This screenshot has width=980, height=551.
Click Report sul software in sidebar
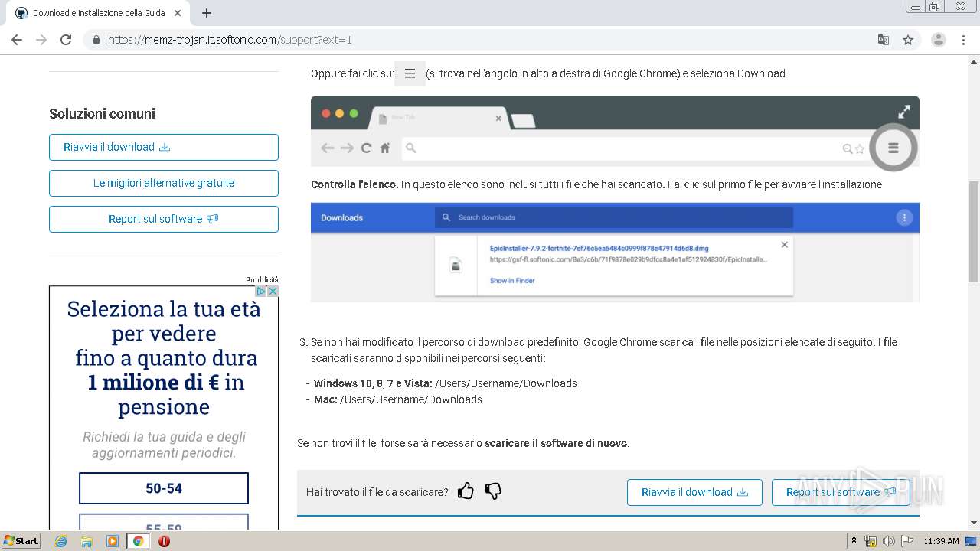[164, 219]
